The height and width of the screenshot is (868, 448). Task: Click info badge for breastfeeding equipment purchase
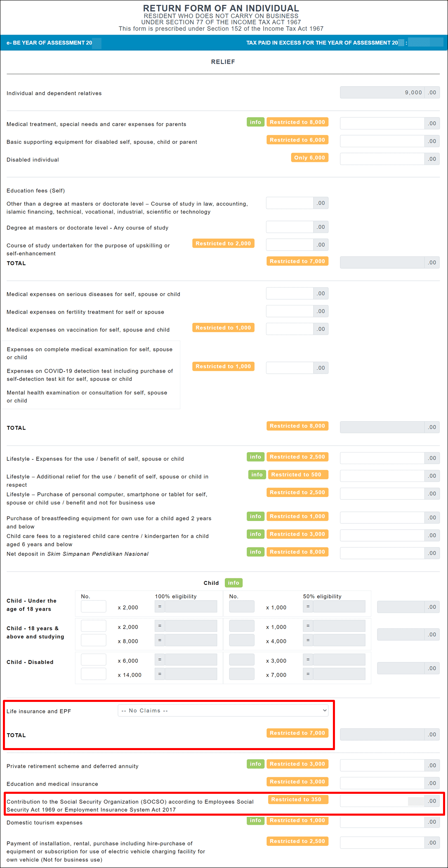tap(255, 516)
